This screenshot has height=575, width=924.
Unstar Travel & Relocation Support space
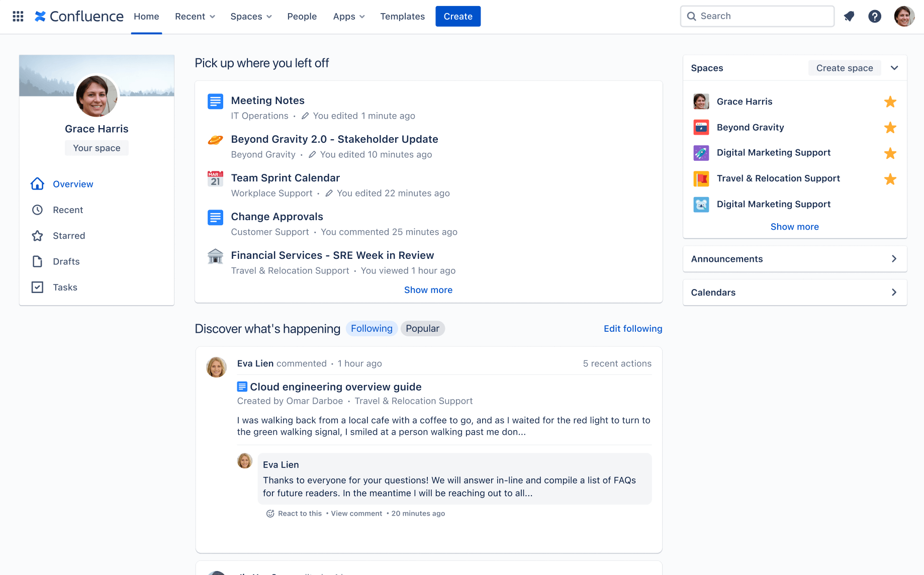890,179
